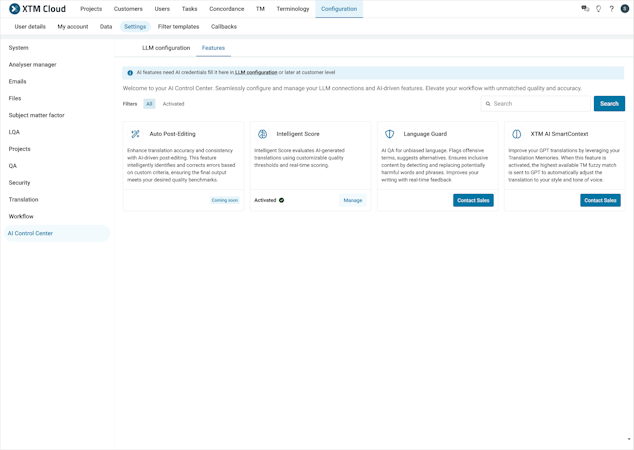This screenshot has height=450, width=634.
Task: Click the info icon in the blue banner
Action: click(x=130, y=73)
